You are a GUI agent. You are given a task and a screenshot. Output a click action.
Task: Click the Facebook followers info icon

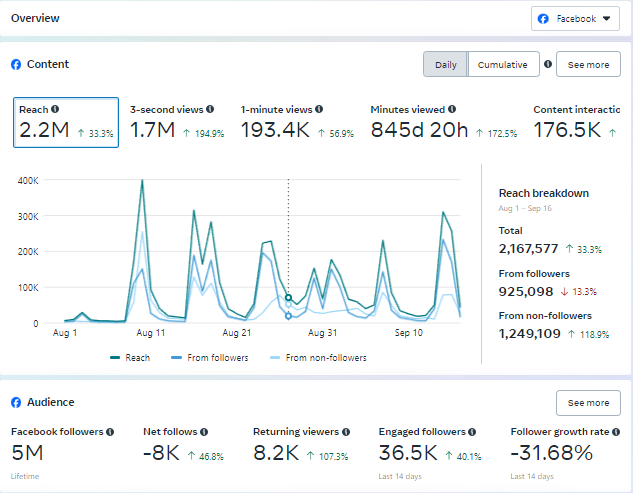110,432
